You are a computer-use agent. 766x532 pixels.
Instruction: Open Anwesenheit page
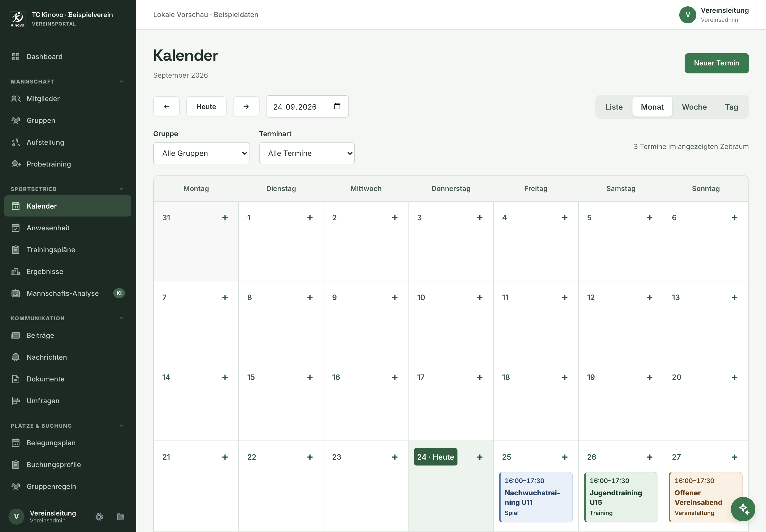pos(68,228)
